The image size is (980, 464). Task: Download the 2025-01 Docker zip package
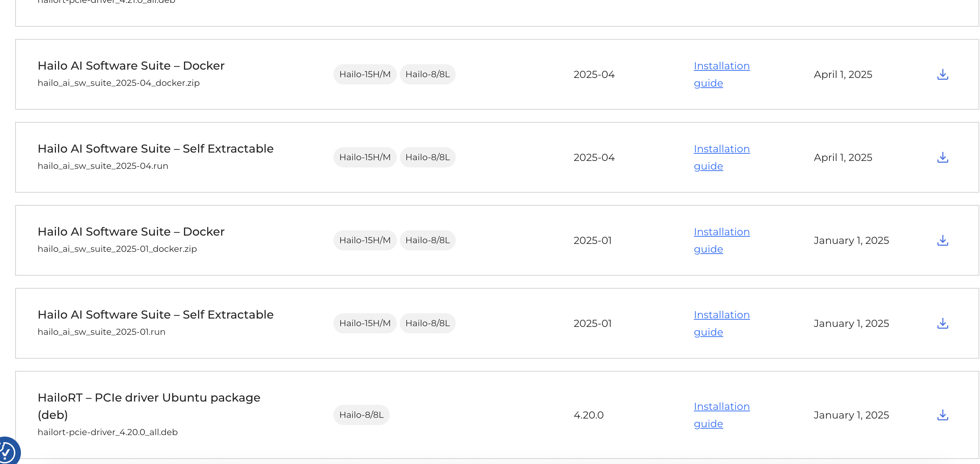click(x=942, y=240)
